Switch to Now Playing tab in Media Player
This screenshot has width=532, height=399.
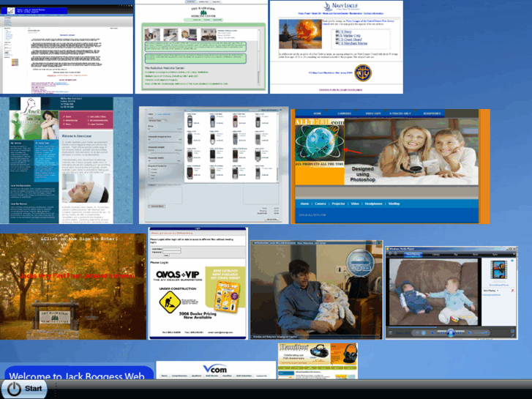pyautogui.click(x=413, y=254)
